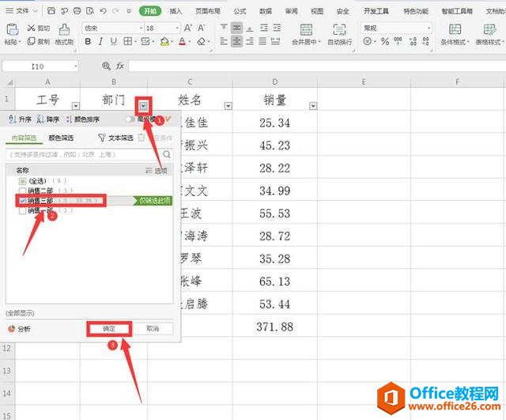Select the Format Painter (格式刷) brush
Image resolution: width=506 pixels, height=420 pixels.
(64, 30)
